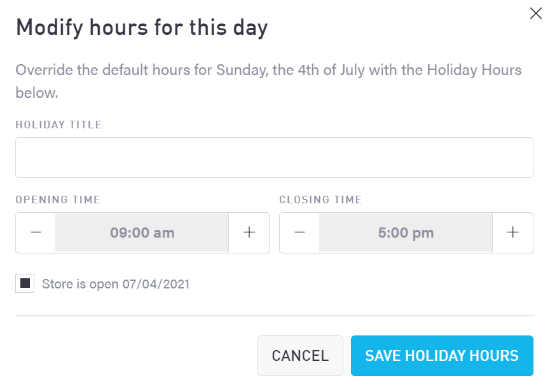Screen dimensions: 550x392
Task: Click the divider line above the buttons
Action: [274, 315]
